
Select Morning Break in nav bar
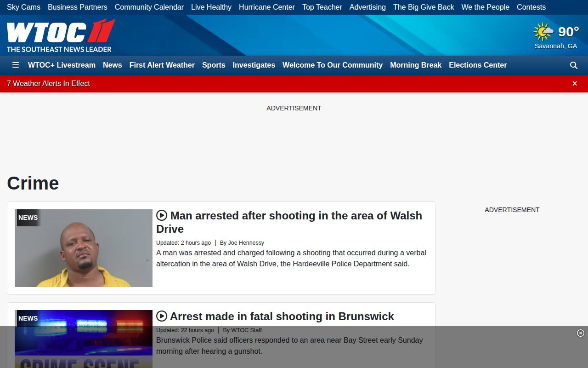(416, 65)
